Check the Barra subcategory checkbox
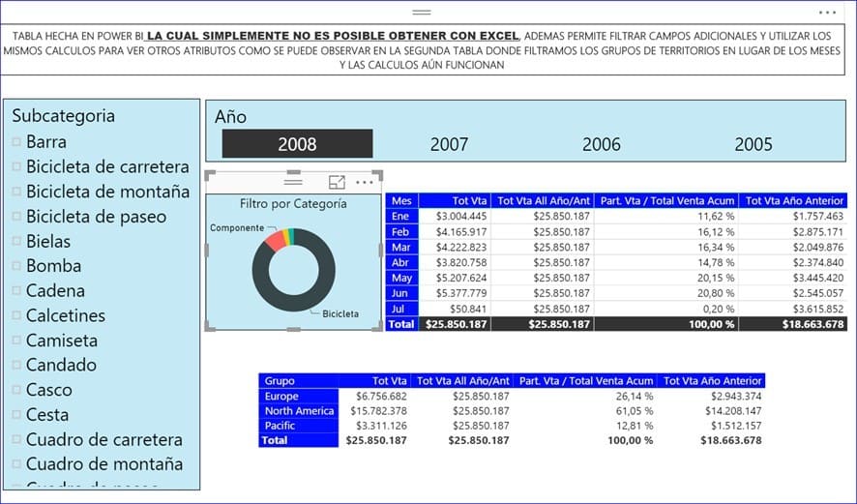857x504 pixels. (16, 142)
